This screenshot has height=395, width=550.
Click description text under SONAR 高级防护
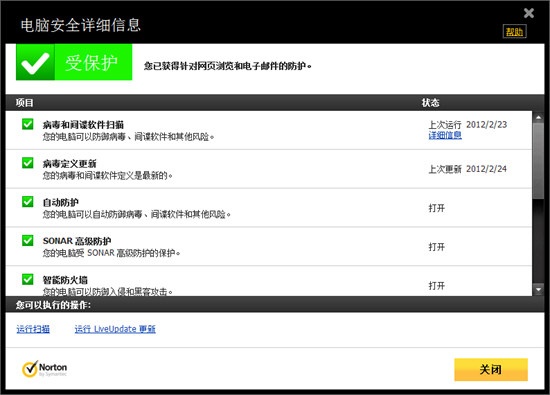coord(111,253)
